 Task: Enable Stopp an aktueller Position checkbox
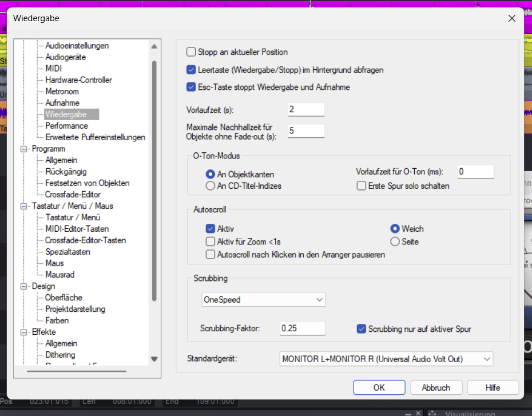click(x=191, y=52)
